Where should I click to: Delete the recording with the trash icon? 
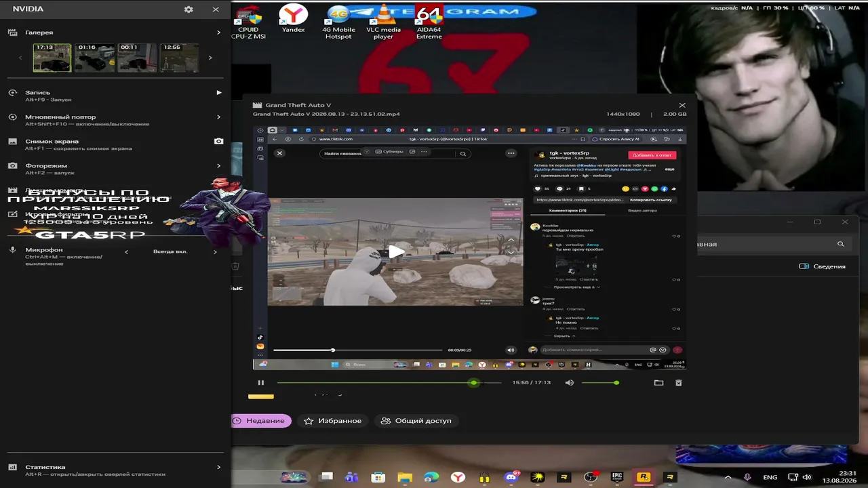[x=678, y=383]
